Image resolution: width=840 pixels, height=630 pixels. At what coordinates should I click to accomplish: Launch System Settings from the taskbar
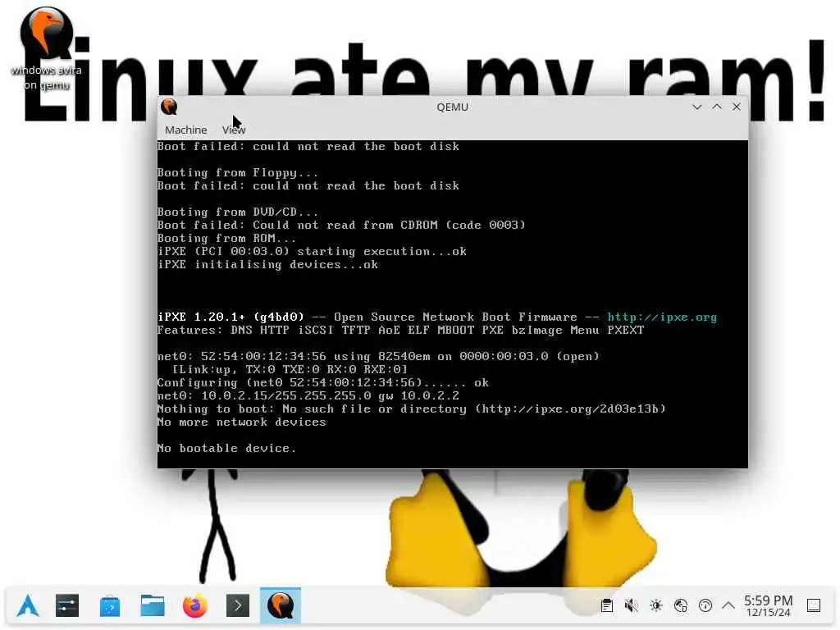coord(67,606)
